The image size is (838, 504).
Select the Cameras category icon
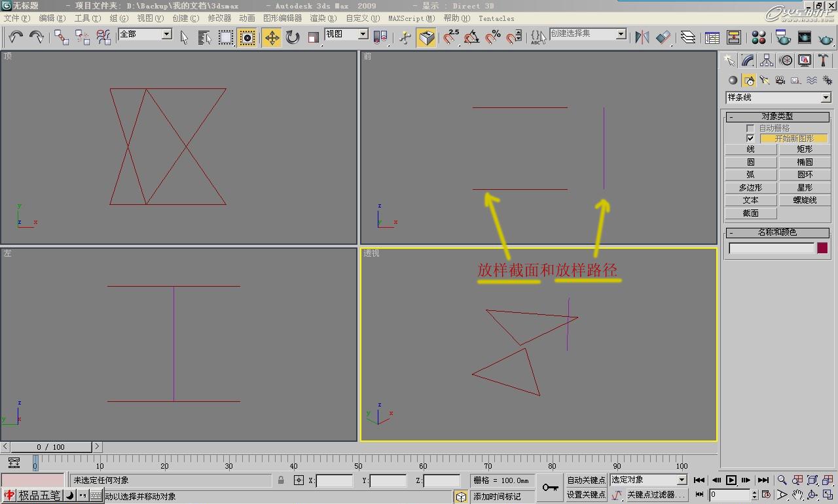pyautogui.click(x=780, y=81)
